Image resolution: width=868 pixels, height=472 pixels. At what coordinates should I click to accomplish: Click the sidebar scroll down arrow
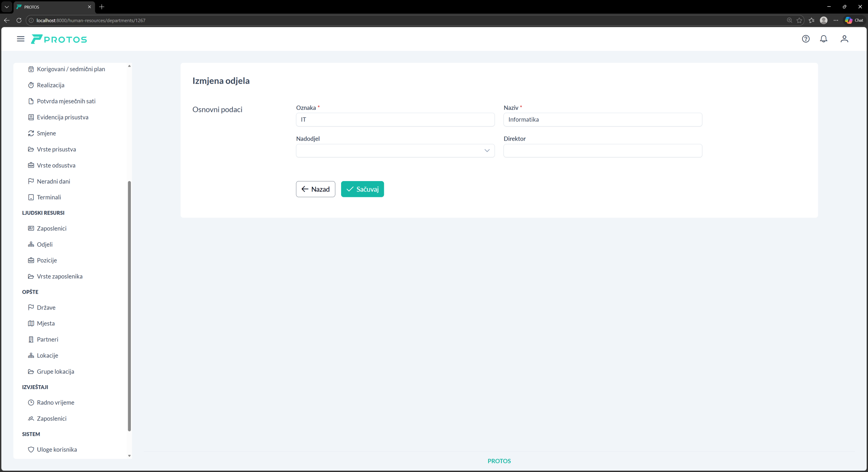(x=129, y=456)
